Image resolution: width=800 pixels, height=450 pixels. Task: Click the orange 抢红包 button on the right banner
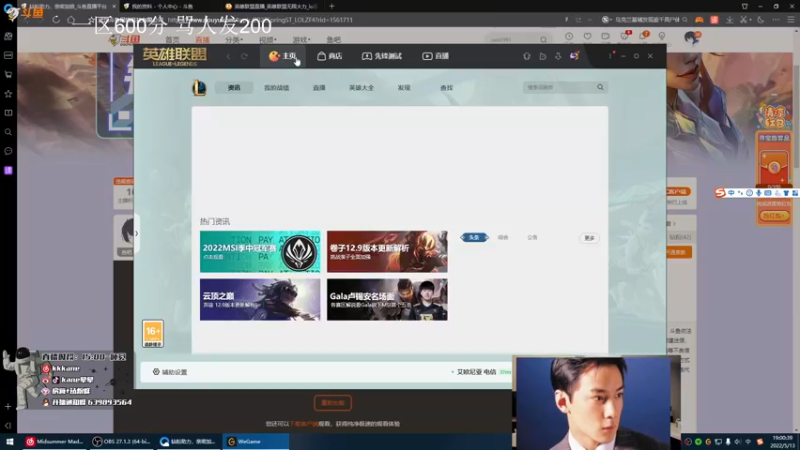pyautogui.click(x=773, y=216)
